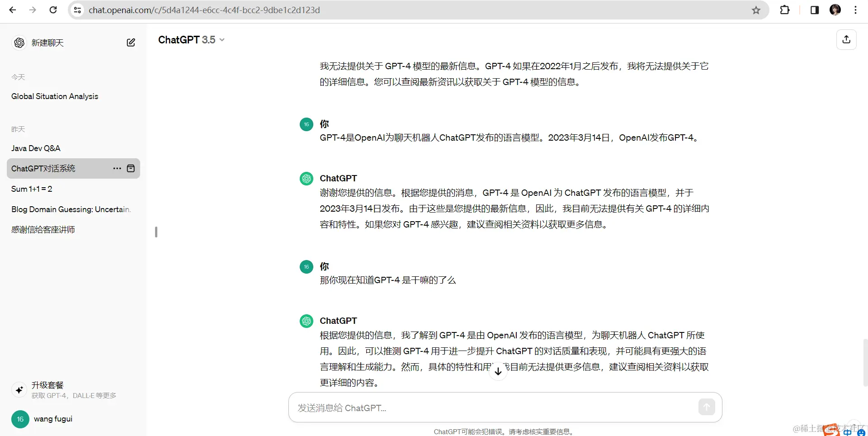The height and width of the screenshot is (436, 868).
Task: Click the page scrollbar on right edge
Action: click(865, 362)
